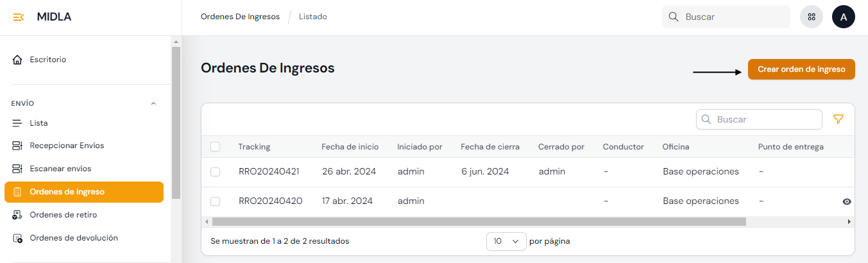
Task: Select Escanear envíos in the sidebar
Action: [60, 169]
